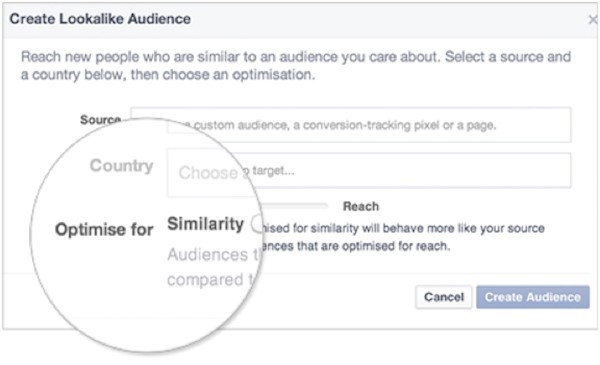Click the Create Audience button

pos(533,297)
